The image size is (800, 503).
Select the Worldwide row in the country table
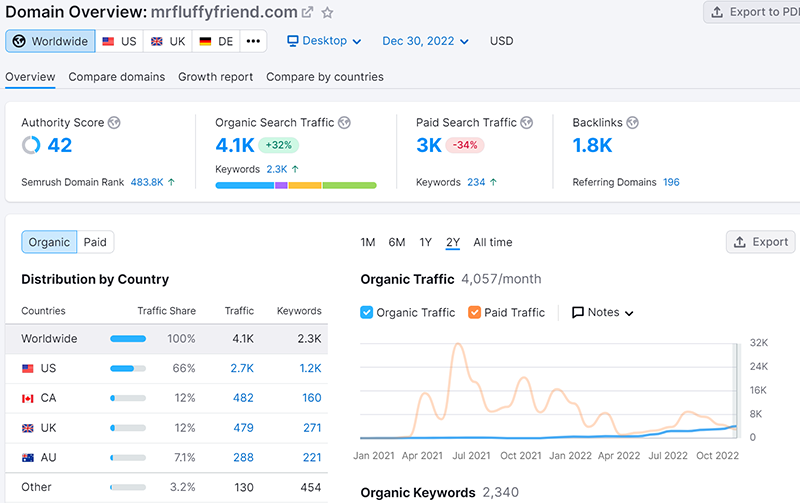[166, 339]
